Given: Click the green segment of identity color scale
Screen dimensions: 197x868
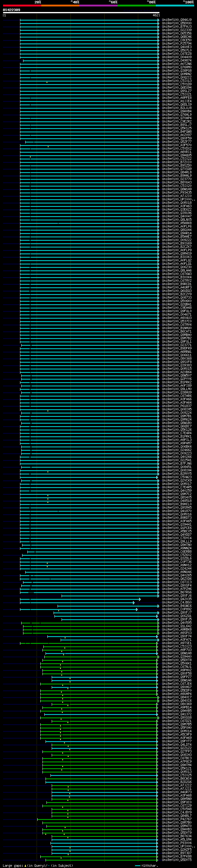Looking at the screenshot, I should 137,6.
